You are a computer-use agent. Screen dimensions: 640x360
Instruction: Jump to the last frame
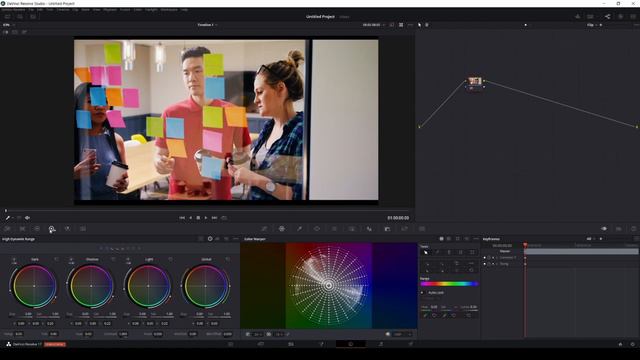point(214,218)
